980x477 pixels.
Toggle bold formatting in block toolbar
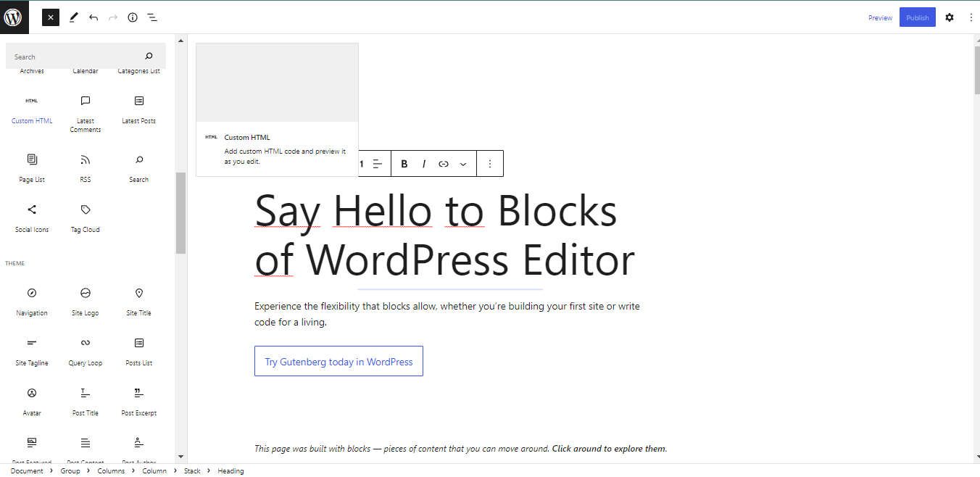[404, 164]
